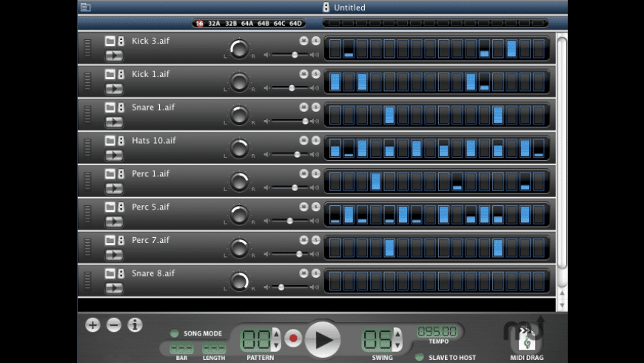644x363 pixels.
Task: Open sample folder for Kick 3.aif
Action: [110, 41]
